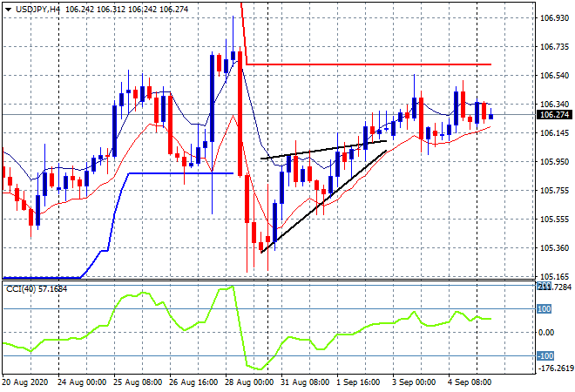Open the chart menu triangle beside USDJPY,H4
The image size is (575, 392).
click(8, 10)
